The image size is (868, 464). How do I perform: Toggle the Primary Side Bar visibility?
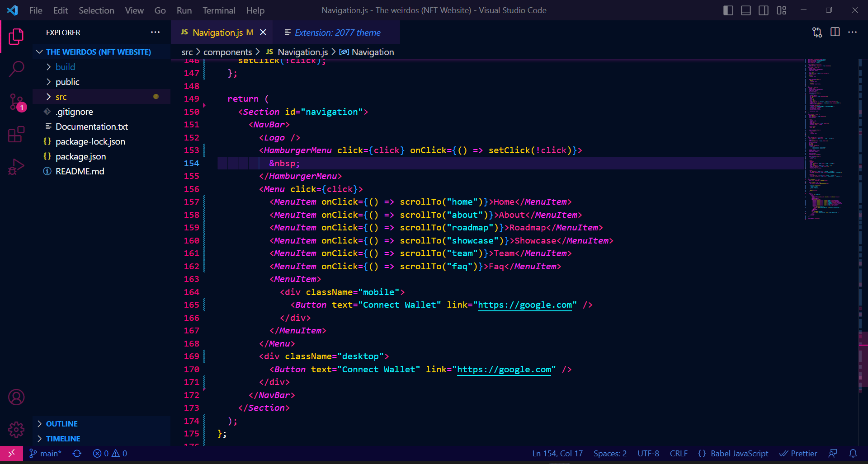(728, 10)
